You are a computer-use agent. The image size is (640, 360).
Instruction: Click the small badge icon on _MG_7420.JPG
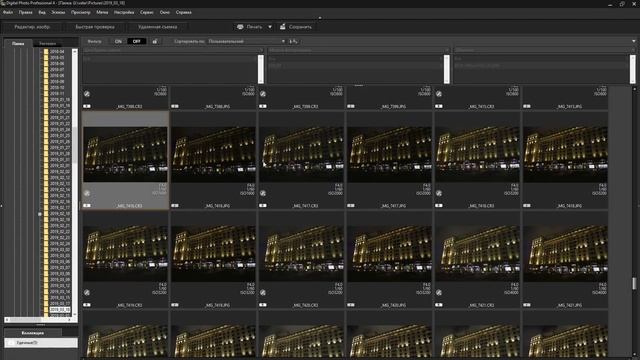tap(351, 304)
